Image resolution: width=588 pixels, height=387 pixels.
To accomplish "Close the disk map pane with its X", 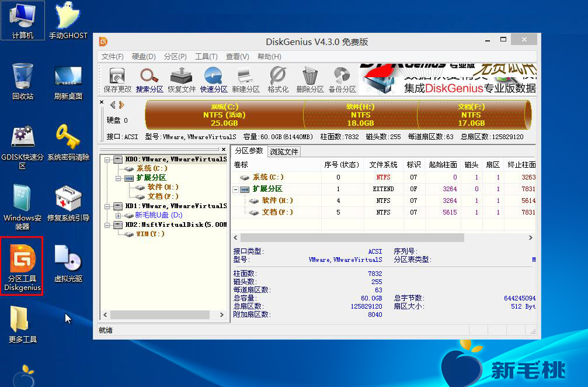I will pos(102,102).
